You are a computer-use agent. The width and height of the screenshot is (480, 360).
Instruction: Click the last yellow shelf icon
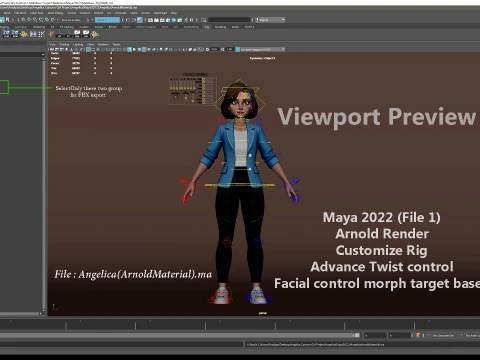coord(95,34)
